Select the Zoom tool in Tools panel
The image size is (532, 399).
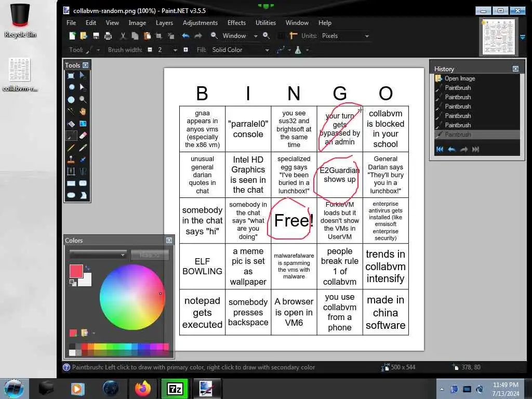point(83,100)
